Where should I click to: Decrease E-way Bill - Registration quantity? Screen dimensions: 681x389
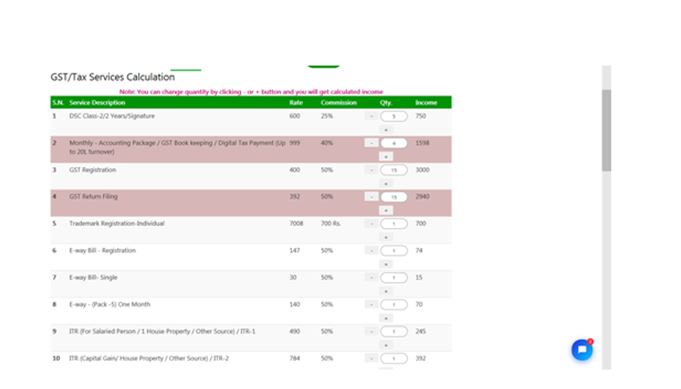(x=371, y=251)
